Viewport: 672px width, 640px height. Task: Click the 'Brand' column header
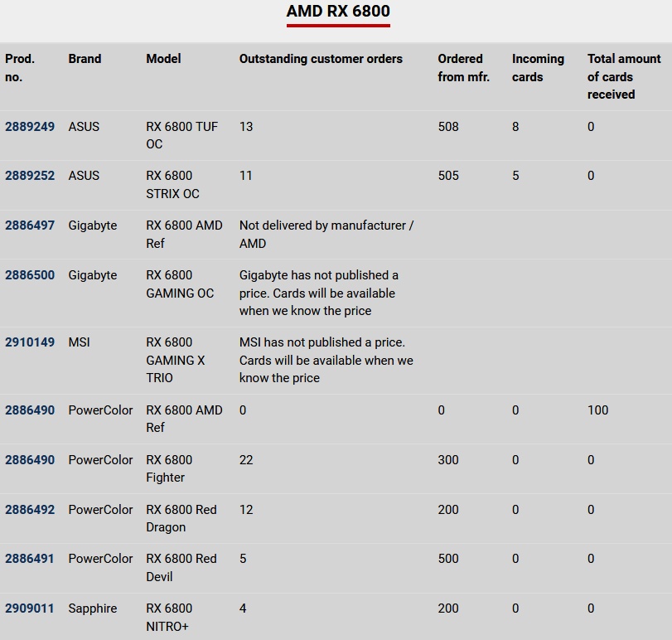click(85, 59)
